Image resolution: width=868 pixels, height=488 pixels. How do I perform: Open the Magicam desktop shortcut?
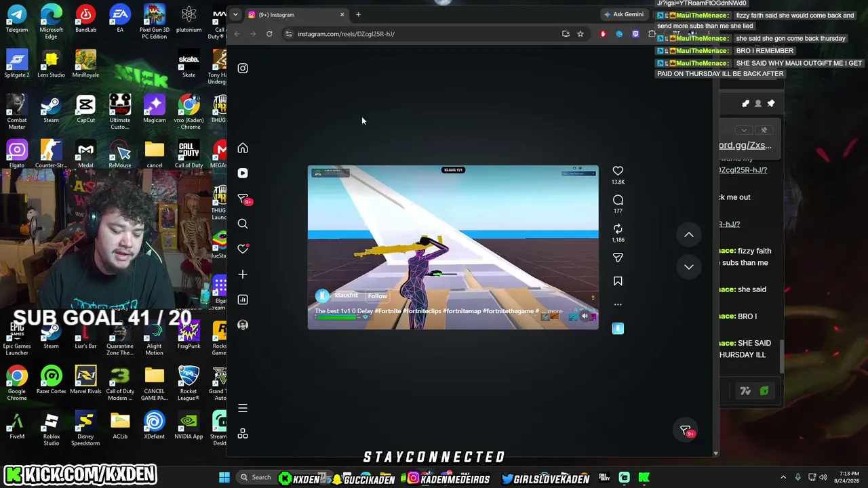[155, 108]
